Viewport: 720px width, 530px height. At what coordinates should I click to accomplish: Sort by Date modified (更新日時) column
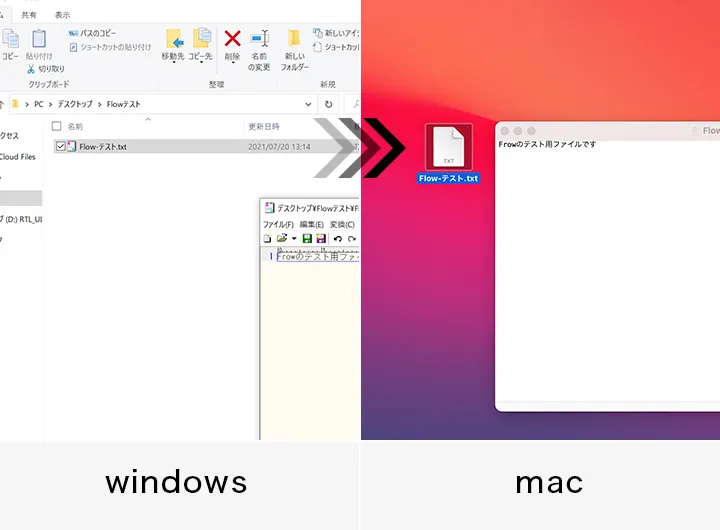pyautogui.click(x=264, y=126)
